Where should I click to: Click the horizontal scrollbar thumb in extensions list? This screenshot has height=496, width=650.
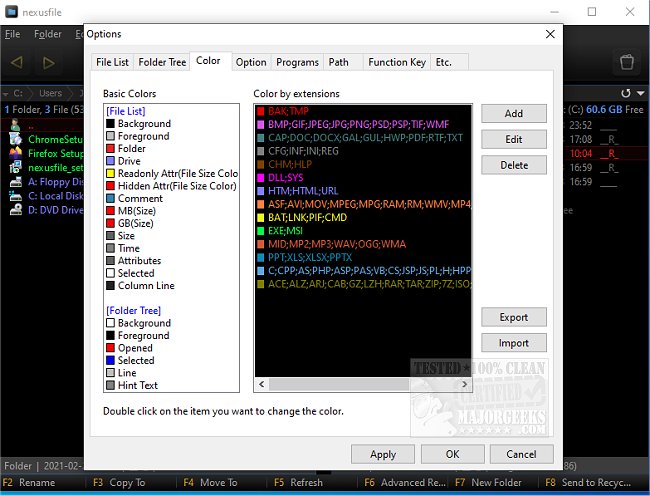pyautogui.click(x=339, y=384)
